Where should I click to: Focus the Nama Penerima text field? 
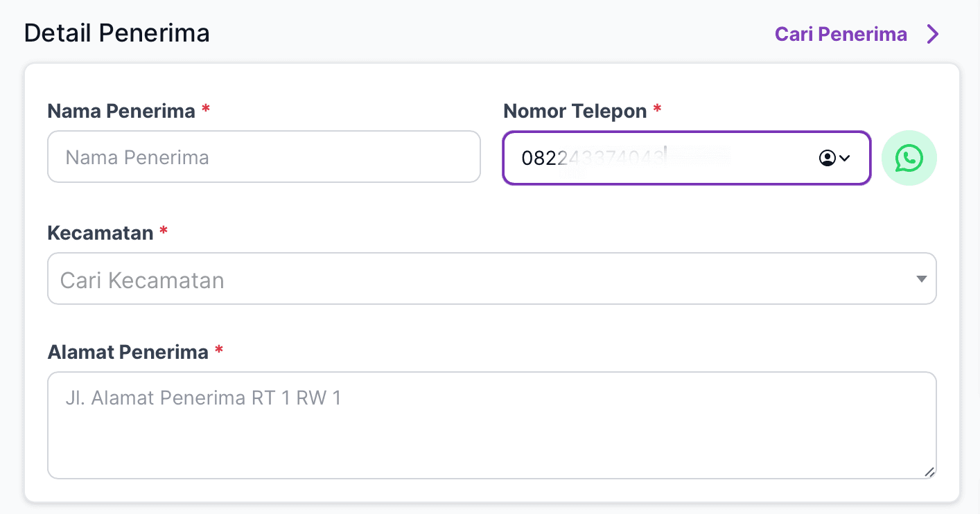click(263, 157)
